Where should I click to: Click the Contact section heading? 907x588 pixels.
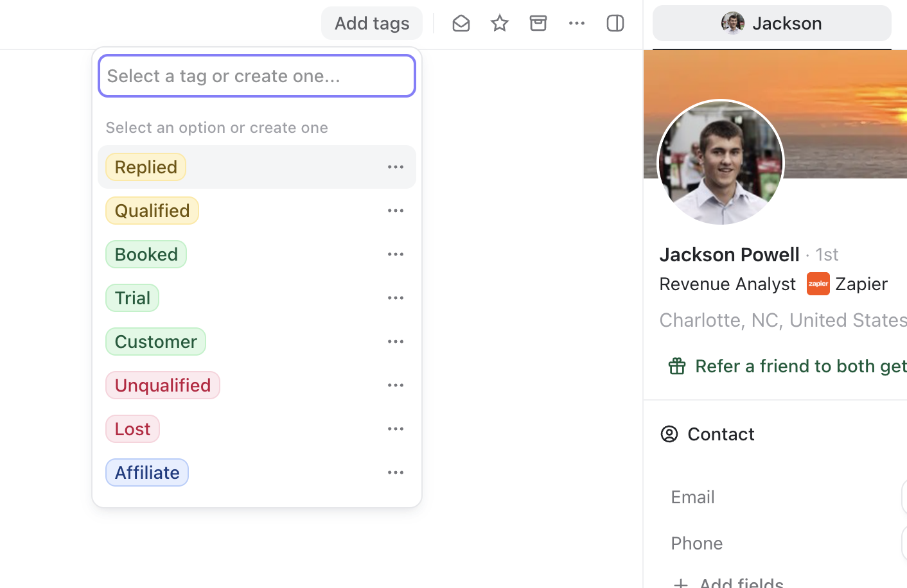coord(721,434)
